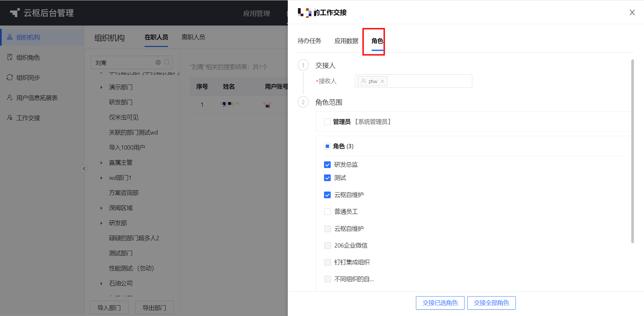Close the 工作交接 drawer panel

click(x=632, y=12)
